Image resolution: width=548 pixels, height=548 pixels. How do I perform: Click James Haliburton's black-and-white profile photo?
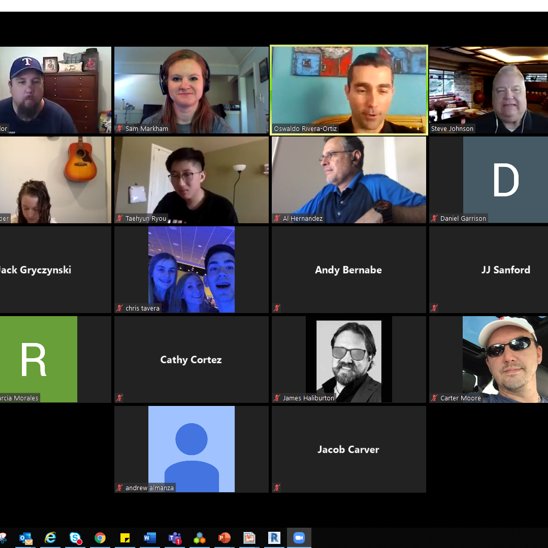click(349, 361)
